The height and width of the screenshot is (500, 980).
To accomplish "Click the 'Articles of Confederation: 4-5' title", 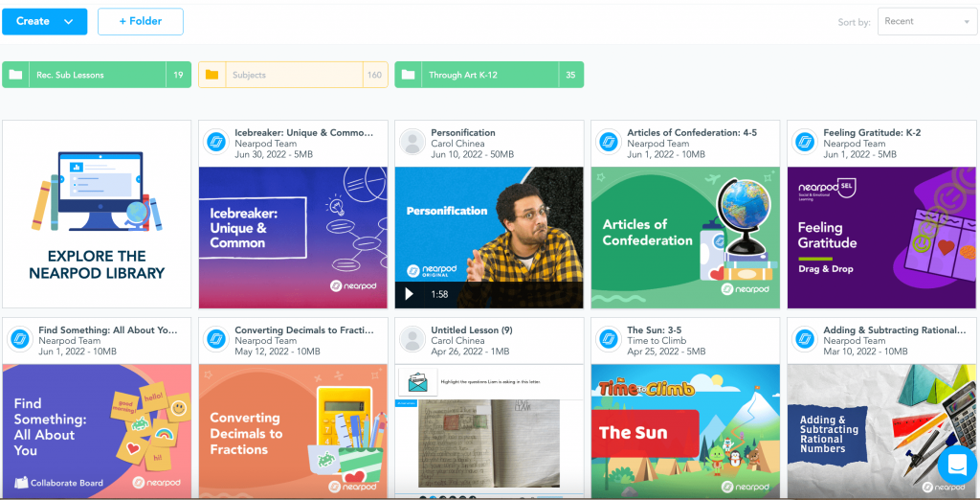I will coord(690,133).
